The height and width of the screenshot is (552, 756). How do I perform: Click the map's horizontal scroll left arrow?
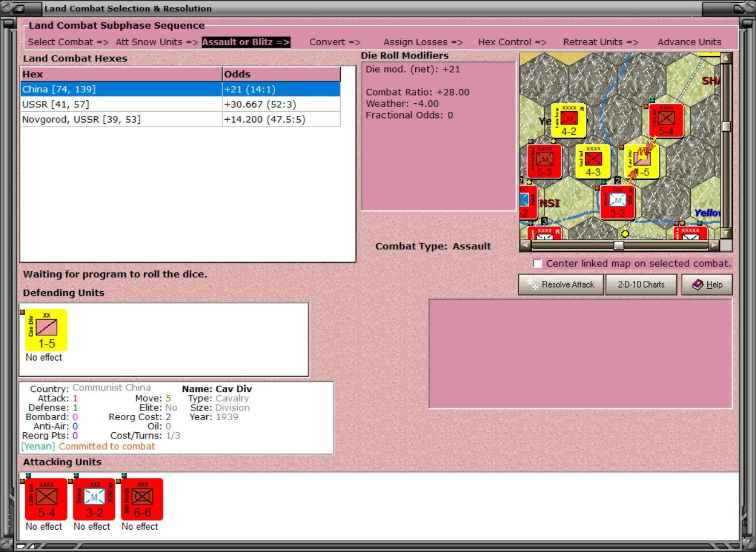[x=525, y=245]
